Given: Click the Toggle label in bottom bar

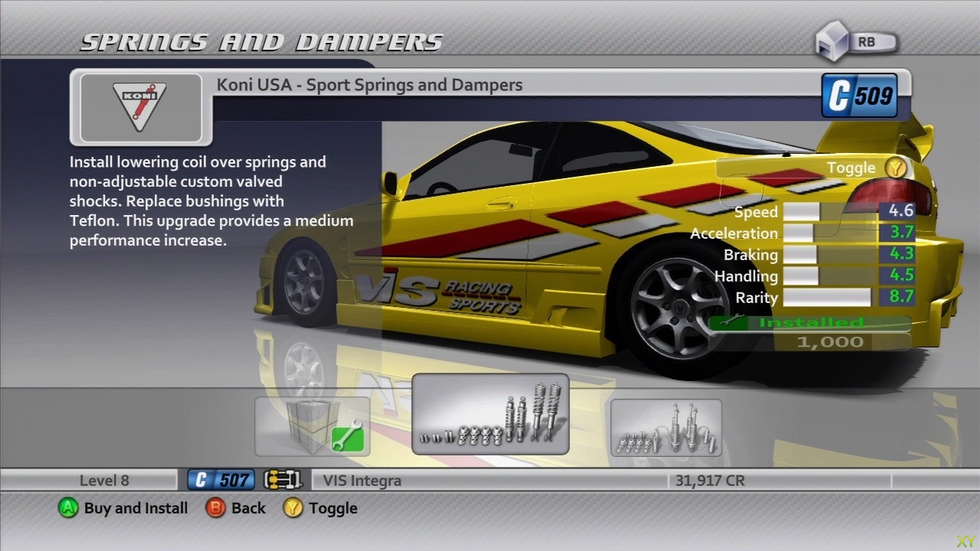Looking at the screenshot, I should point(333,508).
